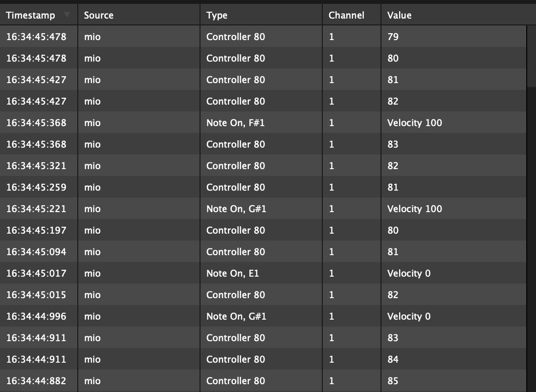Click the timestamp 16:34:44:882 cell
Screen dimensions: 536x392
[x=36, y=381]
